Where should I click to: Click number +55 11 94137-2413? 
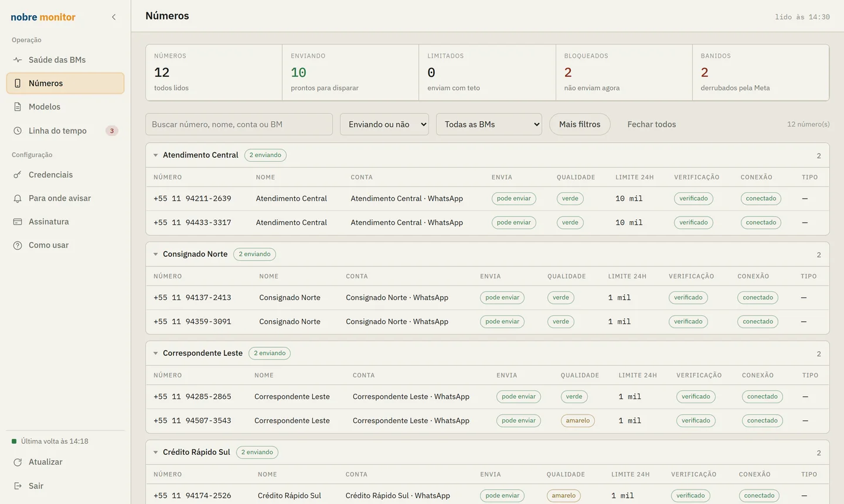(192, 298)
